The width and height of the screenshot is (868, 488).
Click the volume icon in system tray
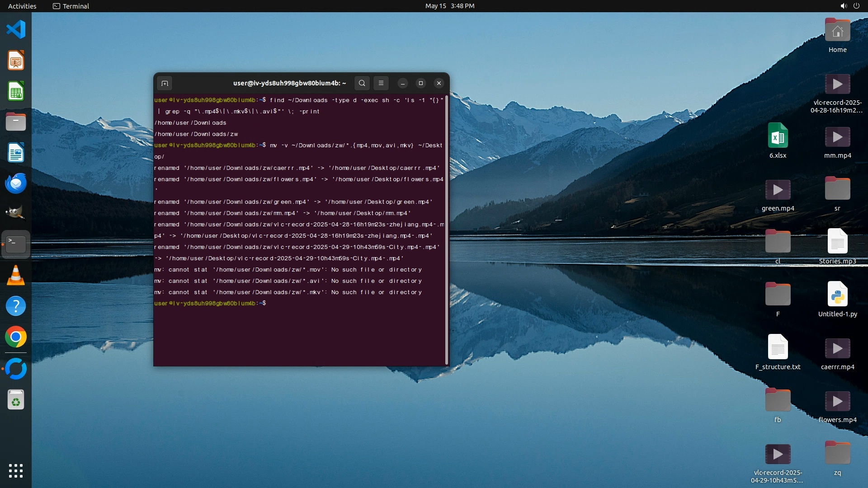click(843, 6)
